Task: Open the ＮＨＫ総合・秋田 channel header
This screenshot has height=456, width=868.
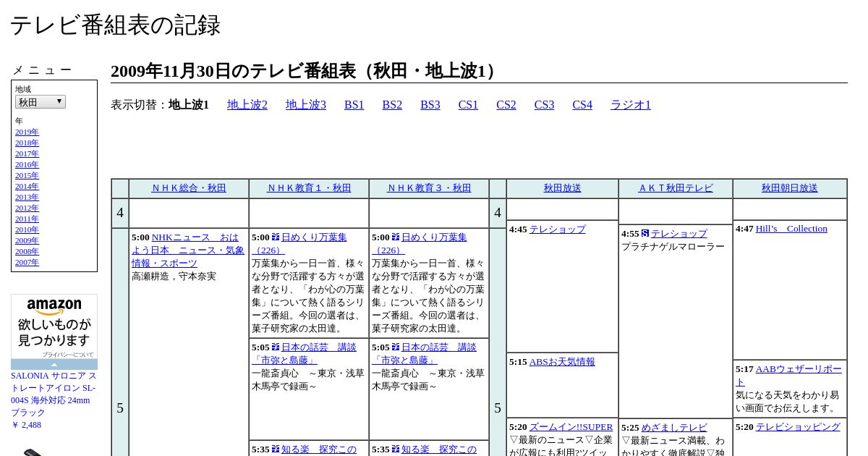Action: tap(189, 188)
